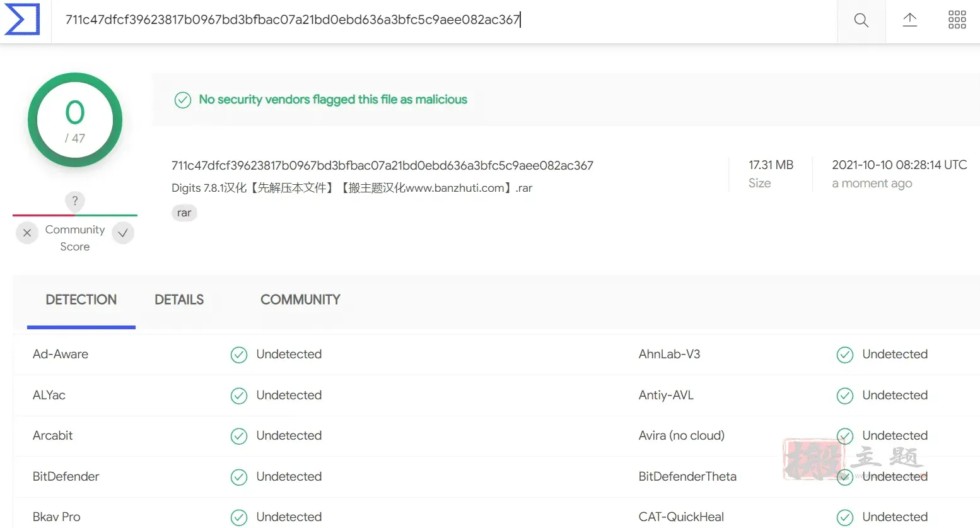
Task: Click the Ad-Aware undetected check icon
Action: coord(239,355)
